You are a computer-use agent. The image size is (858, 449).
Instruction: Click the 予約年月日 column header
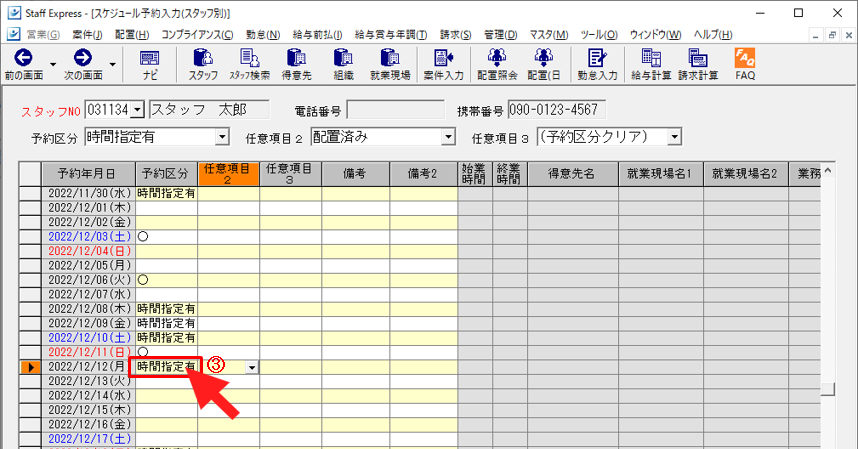tap(89, 174)
